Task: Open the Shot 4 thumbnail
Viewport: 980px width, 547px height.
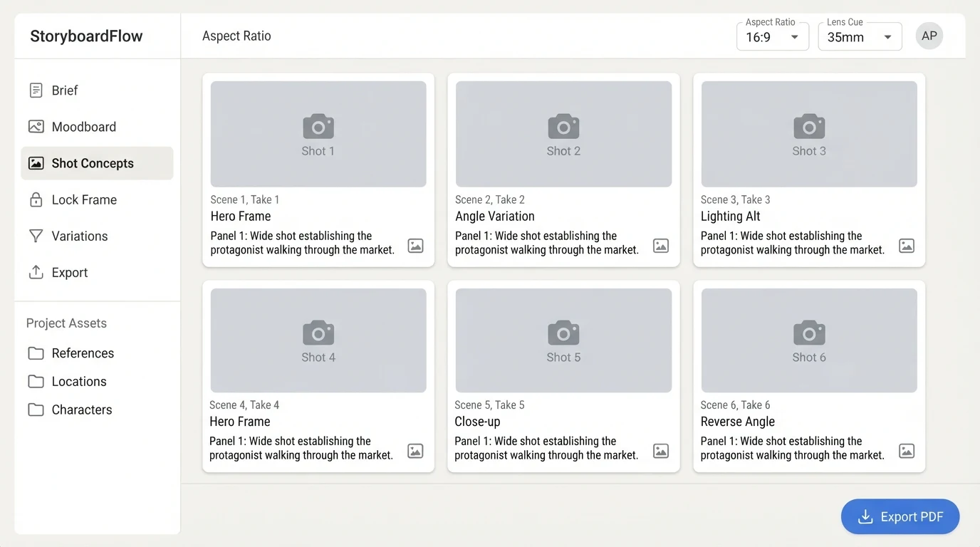Action: tap(318, 340)
